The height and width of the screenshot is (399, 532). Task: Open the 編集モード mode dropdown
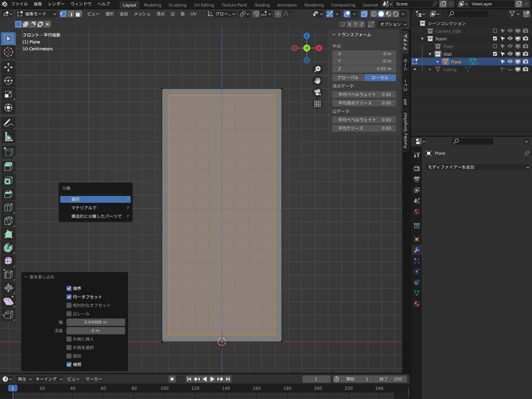click(35, 13)
